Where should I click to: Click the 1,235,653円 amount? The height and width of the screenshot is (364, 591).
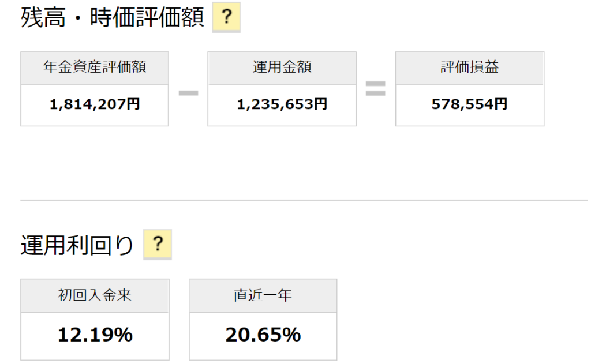(x=282, y=104)
